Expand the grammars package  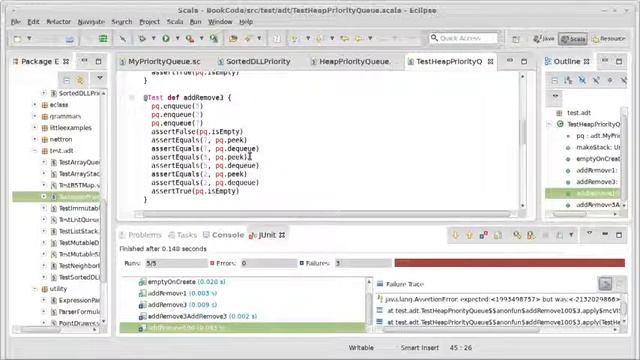[x=35, y=116]
